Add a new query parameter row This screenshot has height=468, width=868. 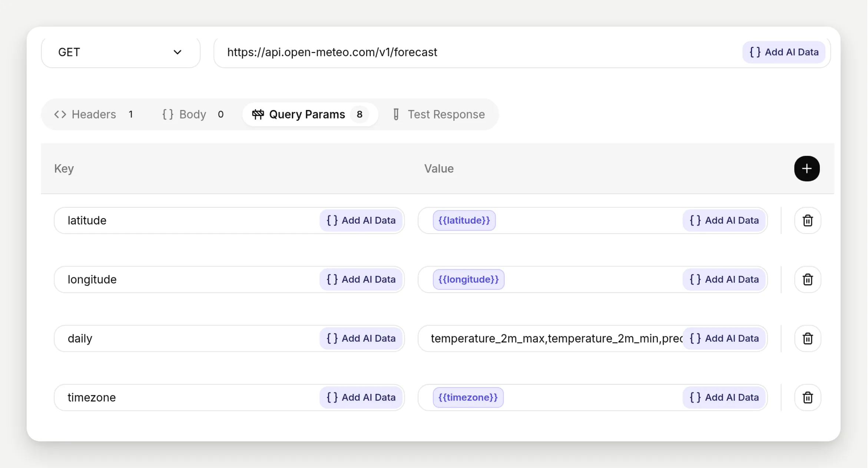tap(807, 168)
